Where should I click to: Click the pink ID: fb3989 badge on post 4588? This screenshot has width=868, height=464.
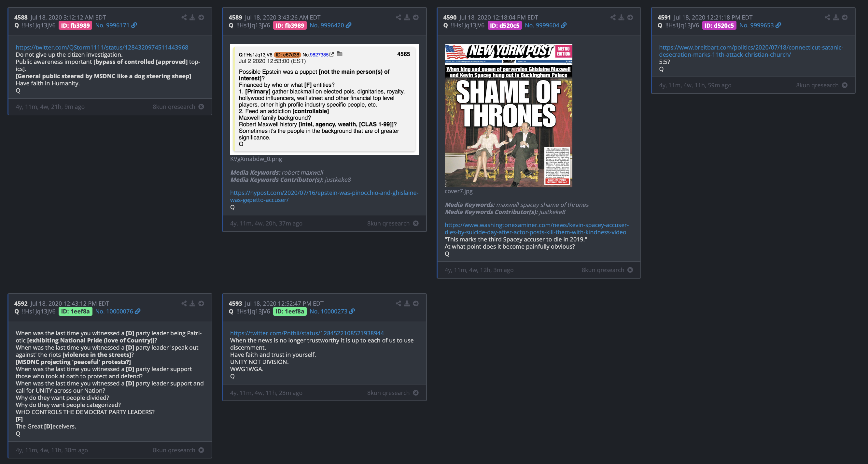click(76, 25)
